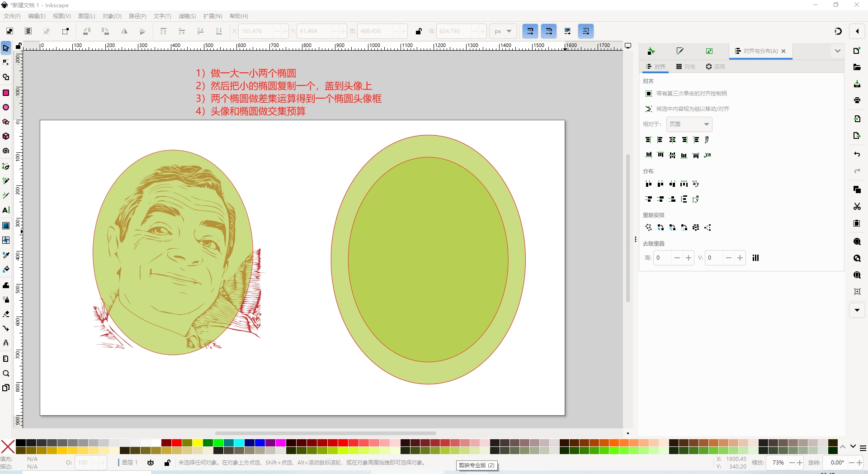Screen dimensions: 868x474
Task: Click the remove overlaps button
Action: (x=755, y=258)
